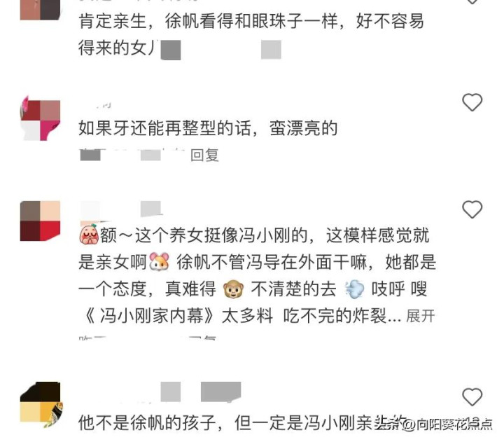This screenshot has height=442, width=504.
Task: Open the red-pink avatar of teeth commenter
Action: coord(40,118)
